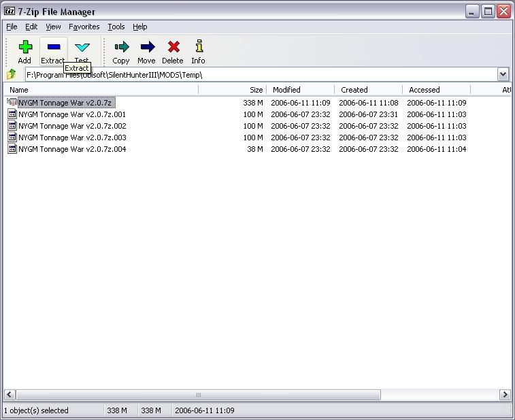Open the Info properties icon
515x420 pixels.
(x=199, y=46)
